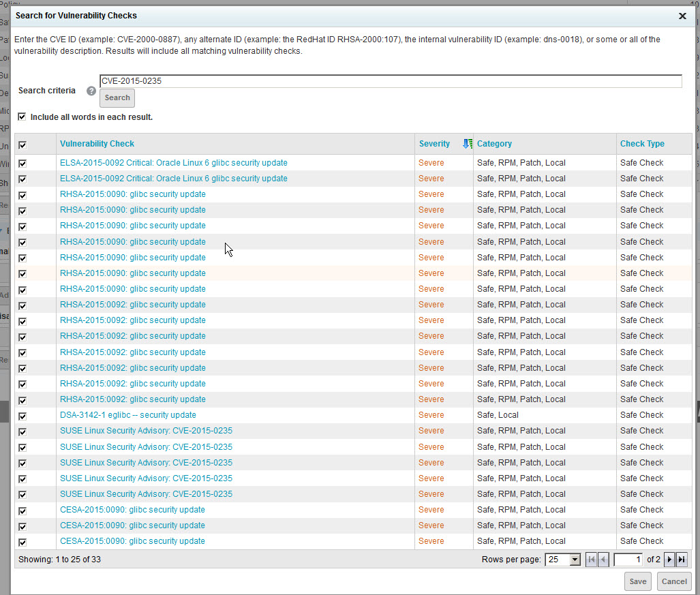Sort by the Vulnerability Check column header
The height and width of the screenshot is (595, 700).
[97, 144]
